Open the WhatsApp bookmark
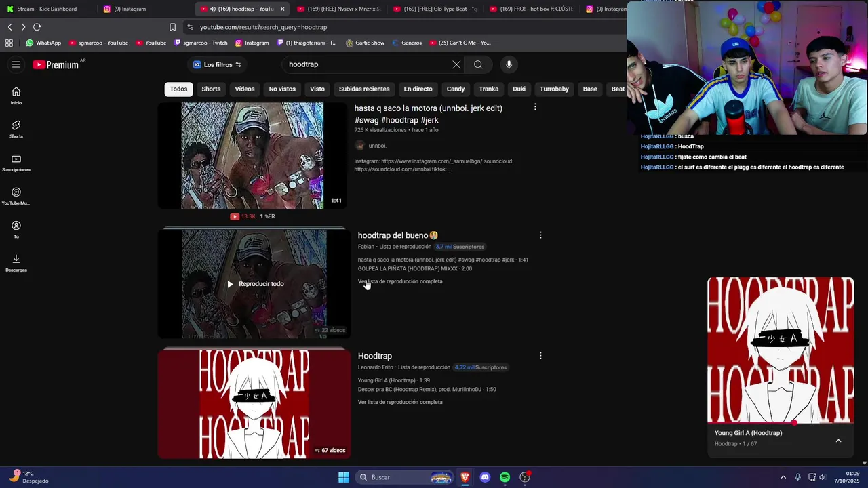The image size is (868, 488). point(43,43)
